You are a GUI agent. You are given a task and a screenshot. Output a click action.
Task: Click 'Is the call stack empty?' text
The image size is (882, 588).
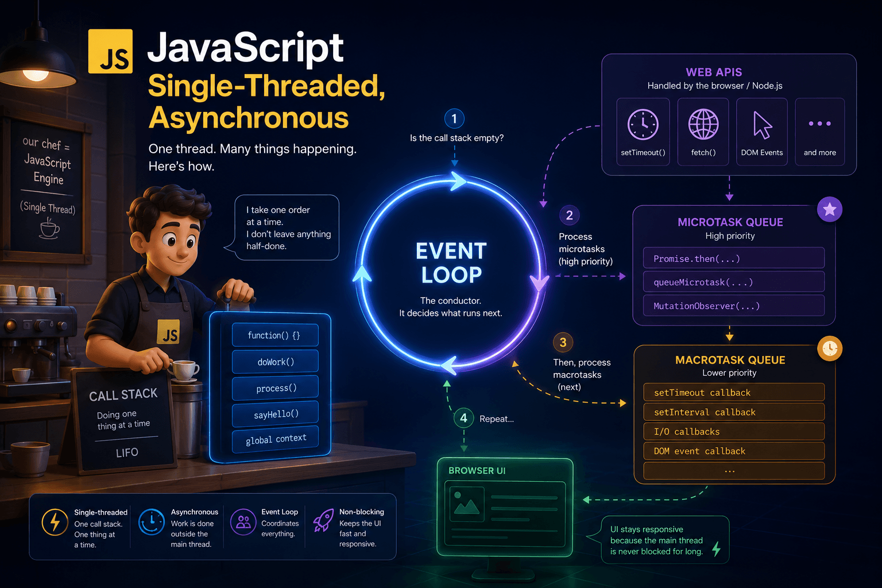457,138
